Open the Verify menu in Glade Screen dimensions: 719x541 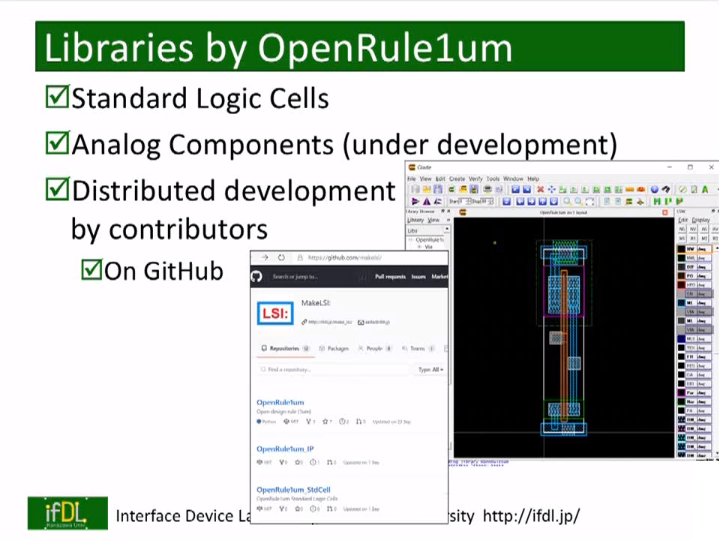coord(476,178)
